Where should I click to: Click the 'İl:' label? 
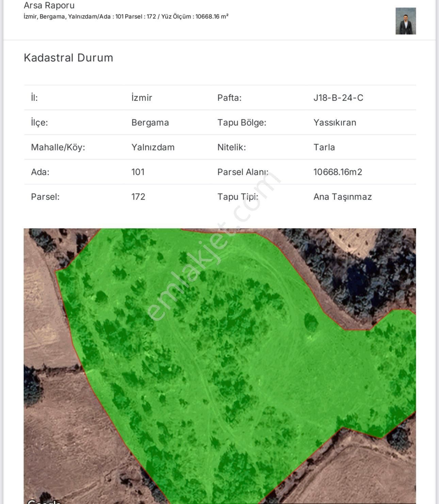point(34,98)
